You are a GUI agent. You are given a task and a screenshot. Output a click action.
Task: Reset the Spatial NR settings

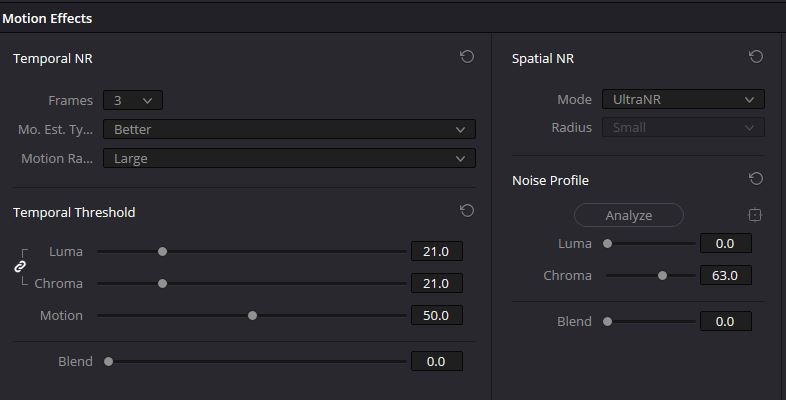click(x=756, y=57)
